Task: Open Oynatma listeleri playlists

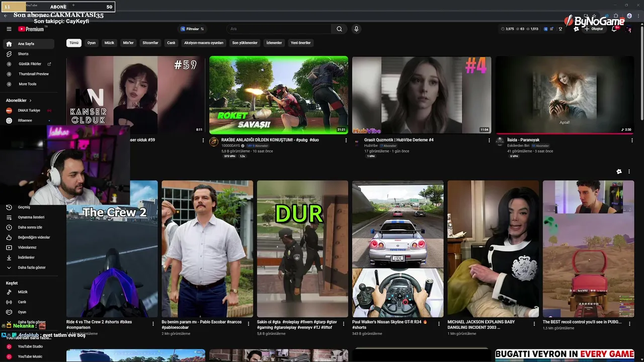Action: click(28, 217)
